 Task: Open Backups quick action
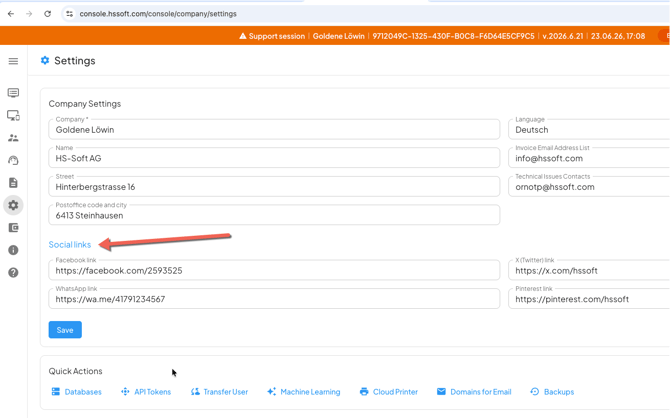click(552, 392)
